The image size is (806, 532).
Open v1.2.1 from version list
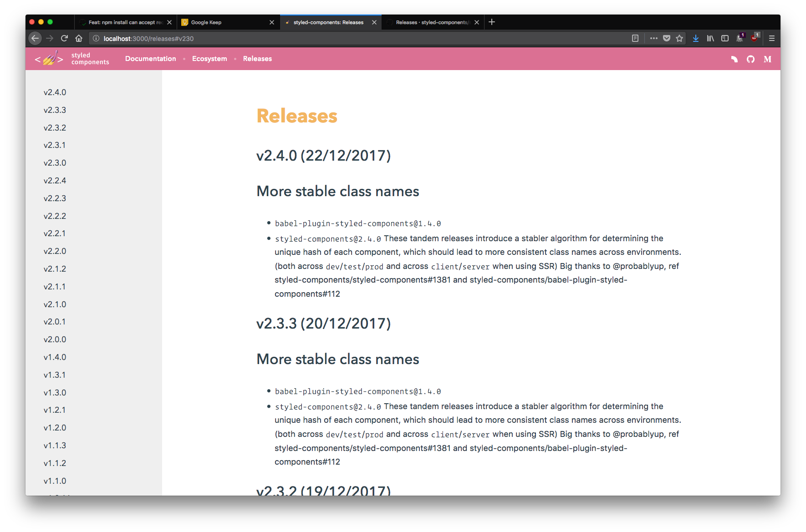tap(55, 410)
